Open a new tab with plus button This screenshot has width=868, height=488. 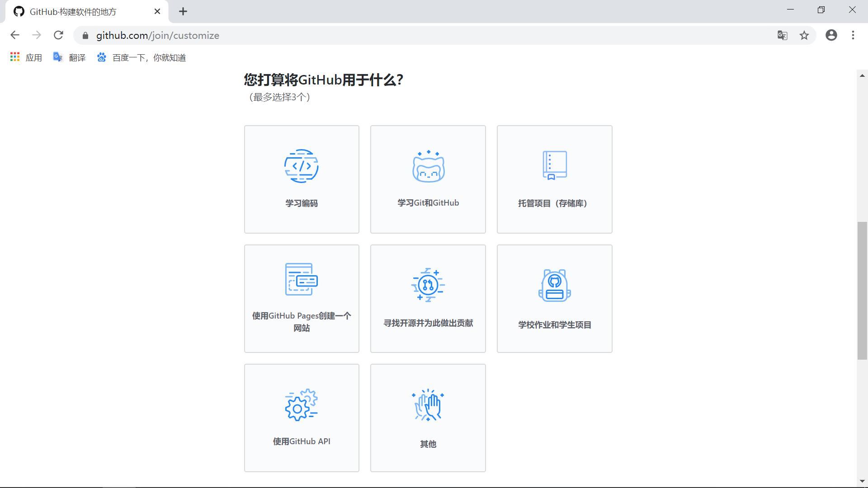[x=183, y=11]
